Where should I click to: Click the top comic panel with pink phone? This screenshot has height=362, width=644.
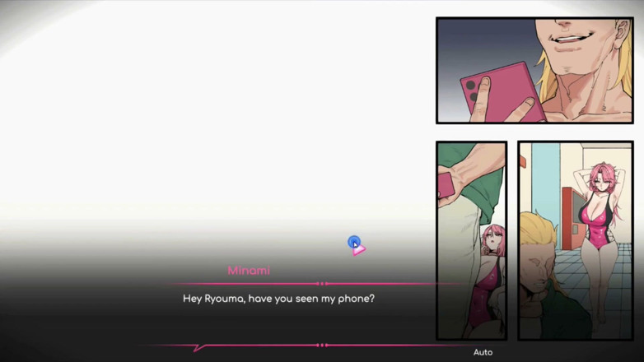534,70
